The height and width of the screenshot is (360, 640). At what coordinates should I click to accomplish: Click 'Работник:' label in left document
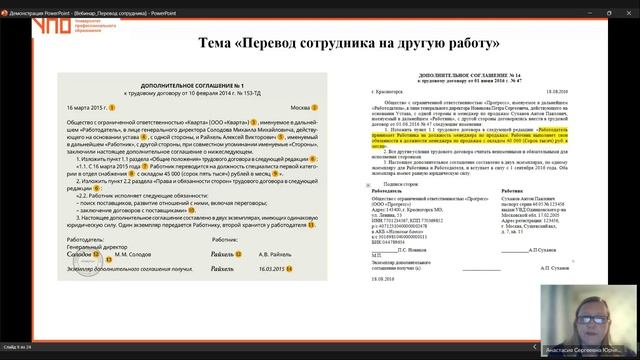coord(225,240)
